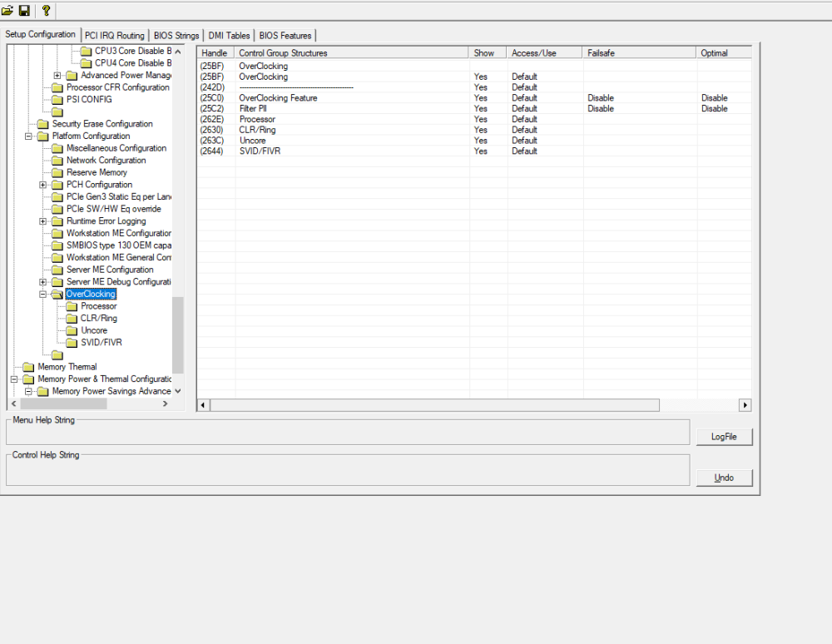Click the Security Erase Configuration folder icon
The width and height of the screenshot is (832, 644).
pos(43,124)
